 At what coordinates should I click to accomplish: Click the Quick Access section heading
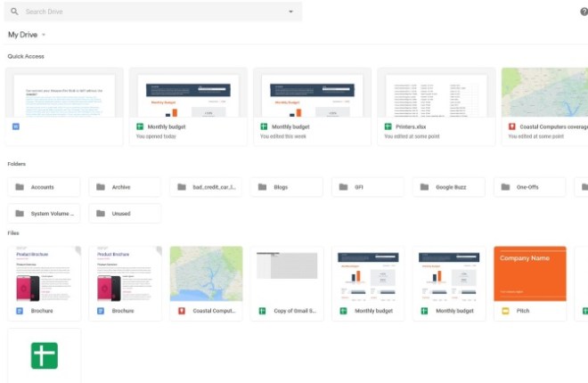(26, 56)
